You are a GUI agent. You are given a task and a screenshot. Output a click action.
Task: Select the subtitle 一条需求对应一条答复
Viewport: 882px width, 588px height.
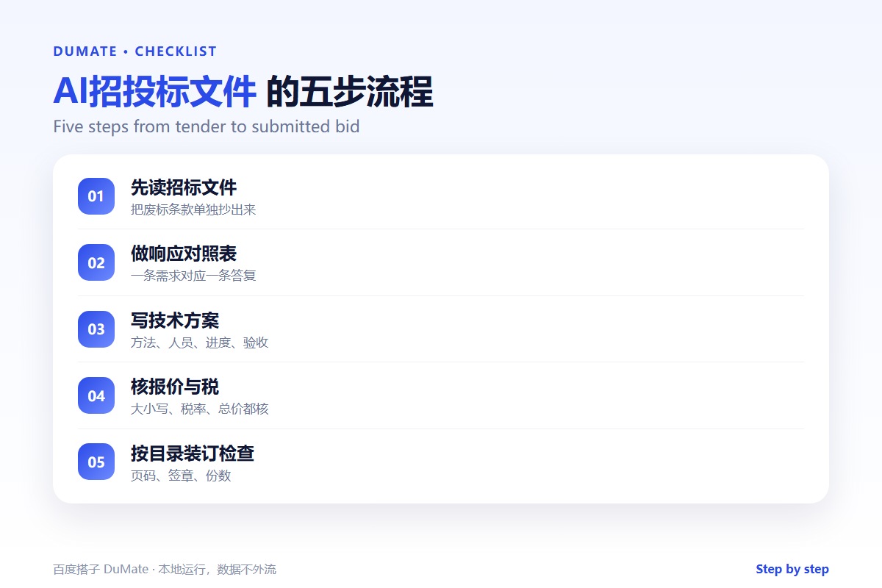pos(193,276)
